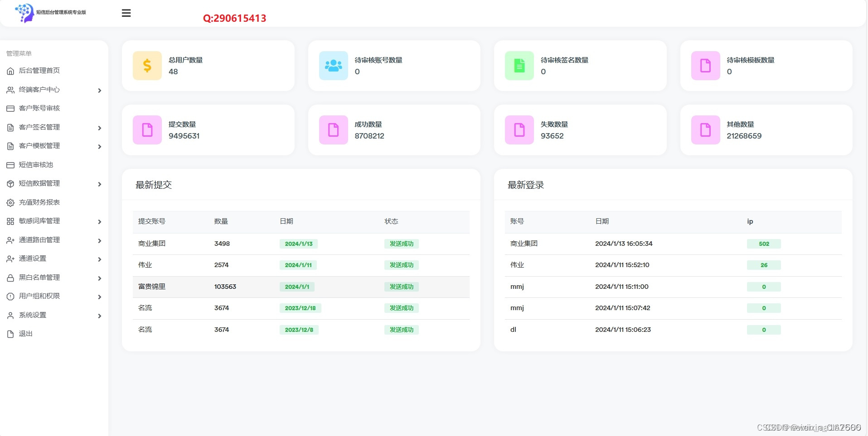Click the pink file icon for 待审核模板数量
The height and width of the screenshot is (436, 868).
(706, 66)
